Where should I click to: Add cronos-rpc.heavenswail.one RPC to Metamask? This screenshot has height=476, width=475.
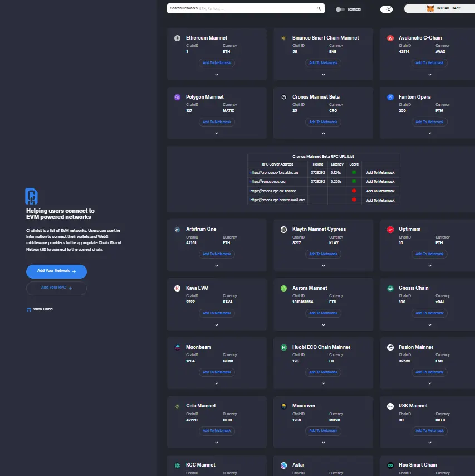click(x=380, y=200)
